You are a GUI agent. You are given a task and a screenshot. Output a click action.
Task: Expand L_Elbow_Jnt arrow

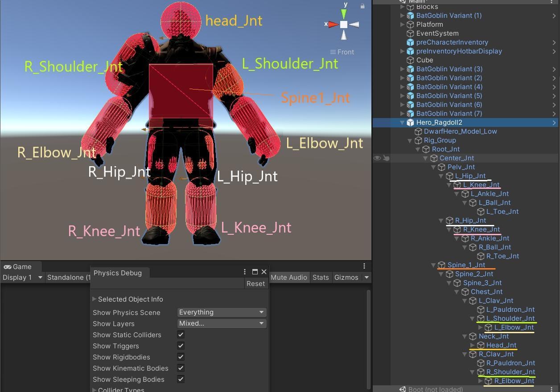480,327
